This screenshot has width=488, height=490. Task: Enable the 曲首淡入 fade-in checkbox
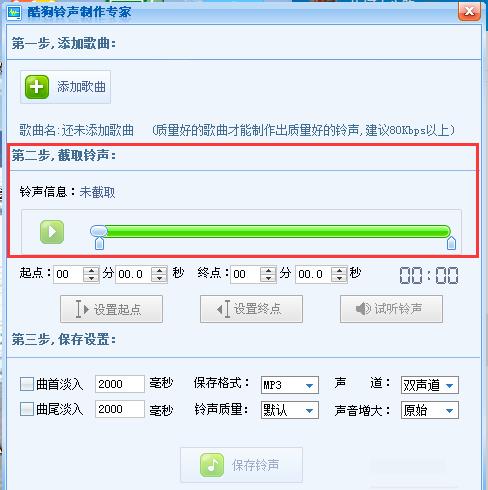click(x=27, y=384)
